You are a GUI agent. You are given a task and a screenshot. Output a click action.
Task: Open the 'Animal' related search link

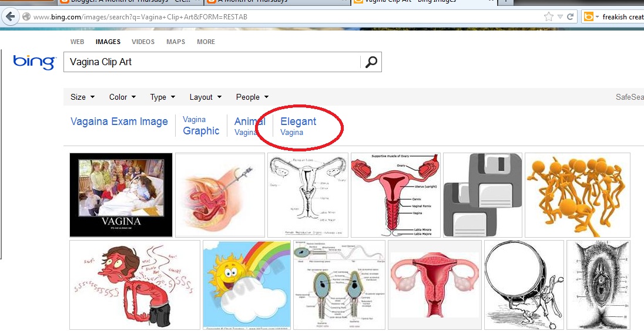[250, 121]
